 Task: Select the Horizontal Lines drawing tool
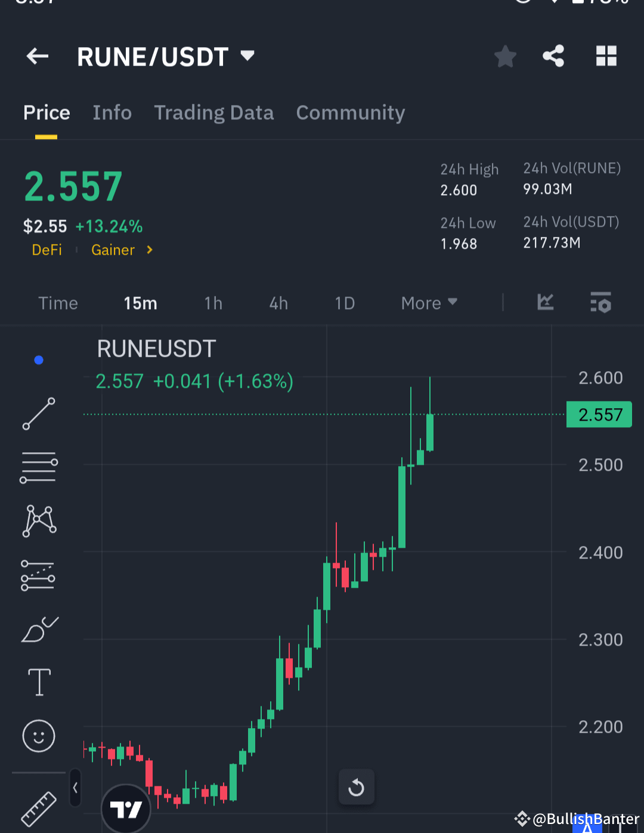pos(38,467)
